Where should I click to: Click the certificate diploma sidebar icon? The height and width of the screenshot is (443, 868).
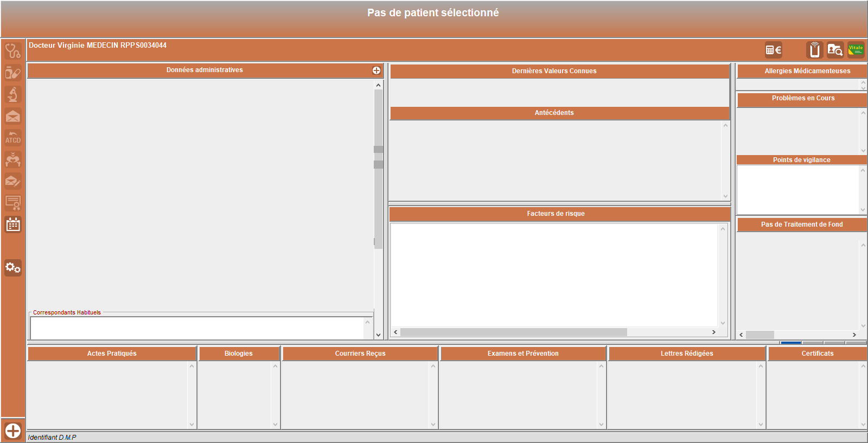(x=13, y=203)
